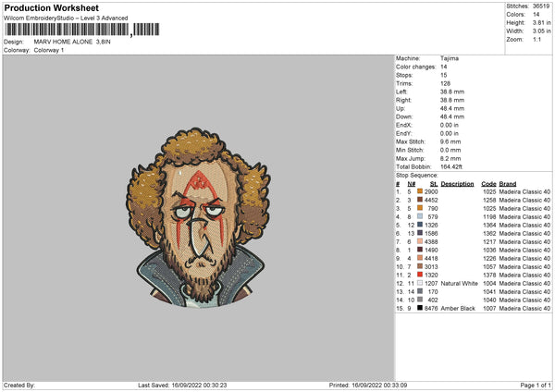The width and height of the screenshot is (555, 392).
Task: Select the "Page 1 of 1" footer text
Action: (x=536, y=386)
